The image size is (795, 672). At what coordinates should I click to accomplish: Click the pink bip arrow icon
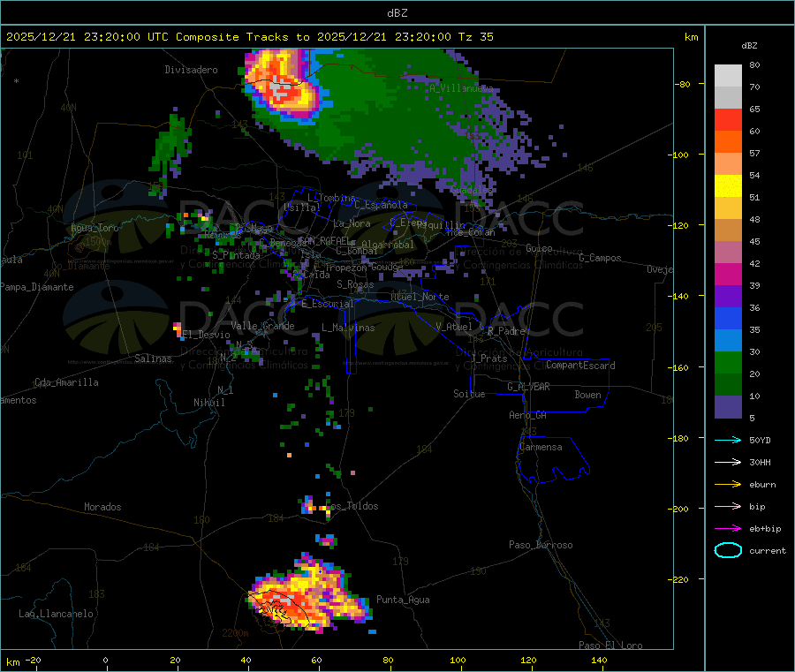pos(728,506)
